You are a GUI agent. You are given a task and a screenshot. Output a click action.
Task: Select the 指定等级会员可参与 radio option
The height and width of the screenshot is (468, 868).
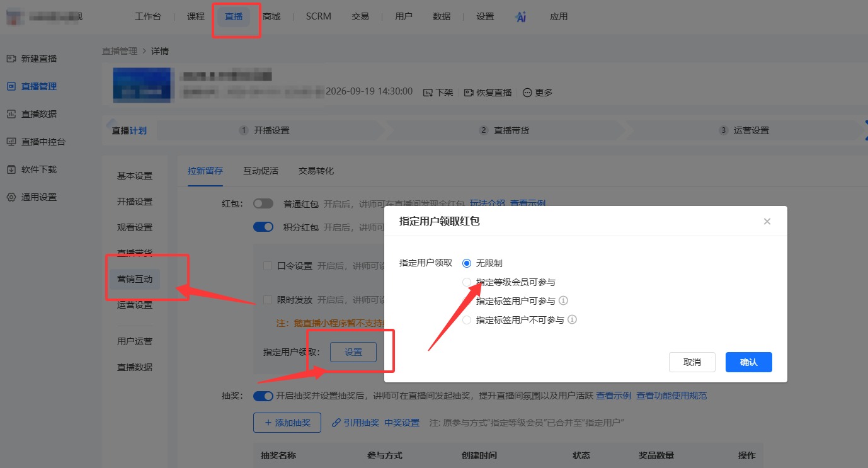pyautogui.click(x=467, y=282)
